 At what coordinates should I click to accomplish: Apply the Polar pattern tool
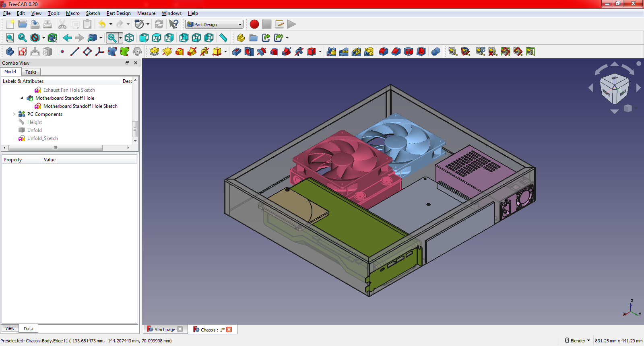(356, 51)
